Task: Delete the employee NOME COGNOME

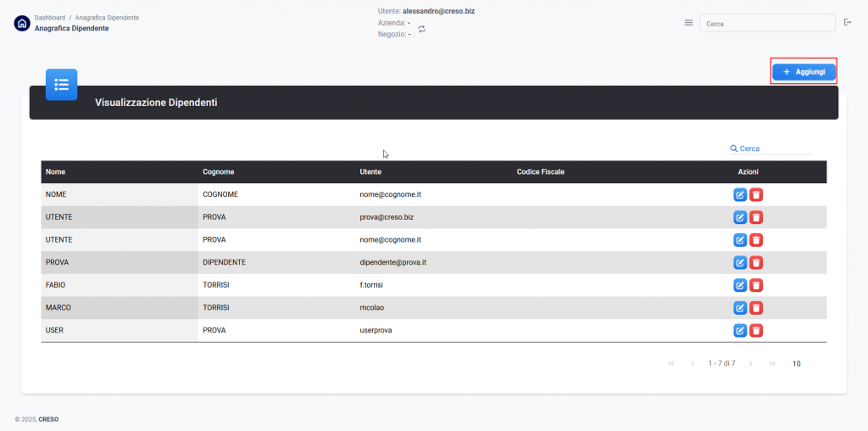Action: pos(756,195)
